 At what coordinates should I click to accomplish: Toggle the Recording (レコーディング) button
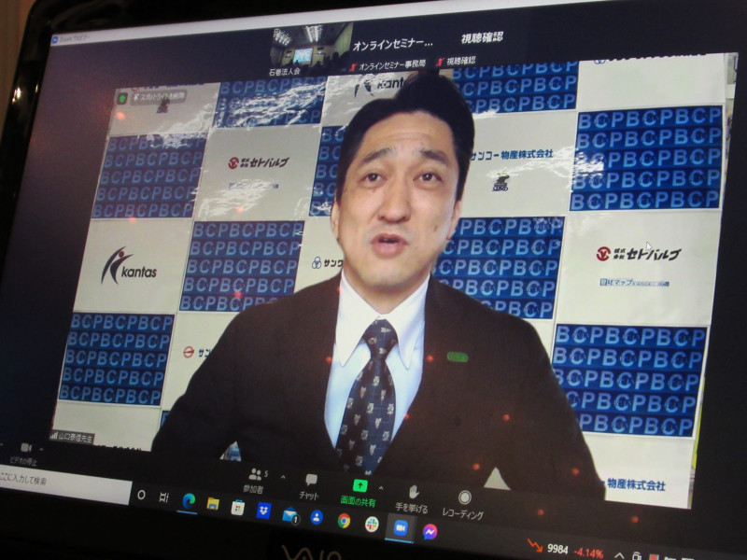point(464,502)
